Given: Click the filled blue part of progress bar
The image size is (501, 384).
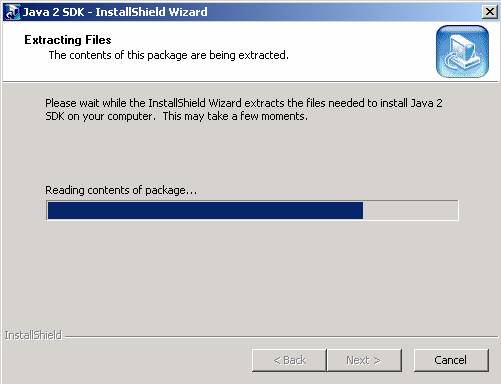Looking at the screenshot, I should pyautogui.click(x=205, y=211).
